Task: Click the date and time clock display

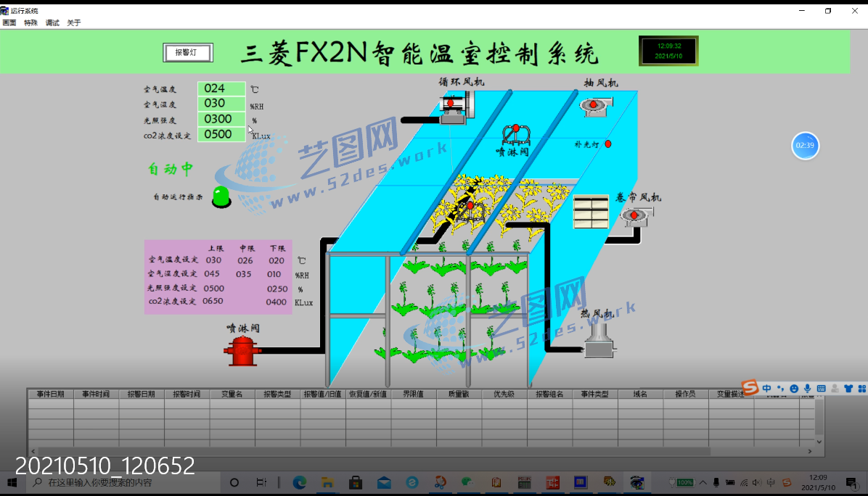Action: click(668, 51)
